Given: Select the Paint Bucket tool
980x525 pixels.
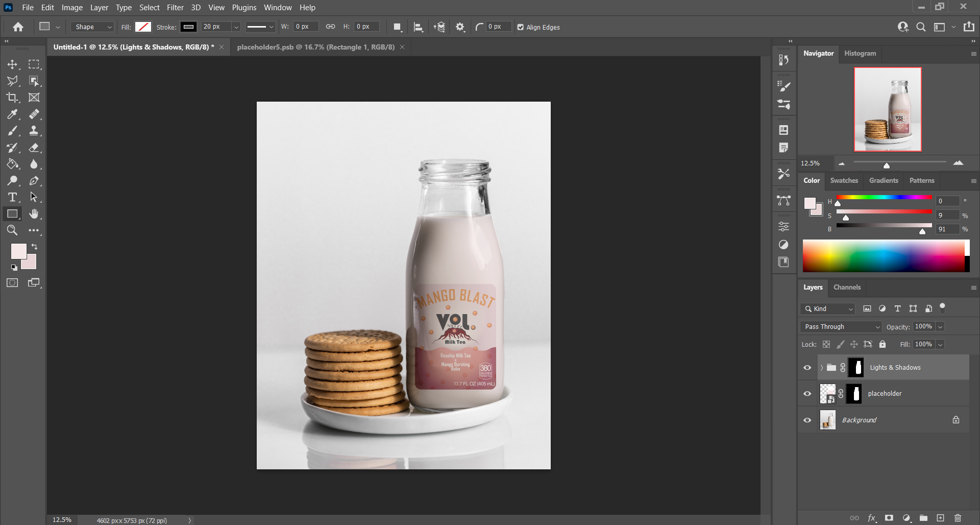Looking at the screenshot, I should (12, 164).
